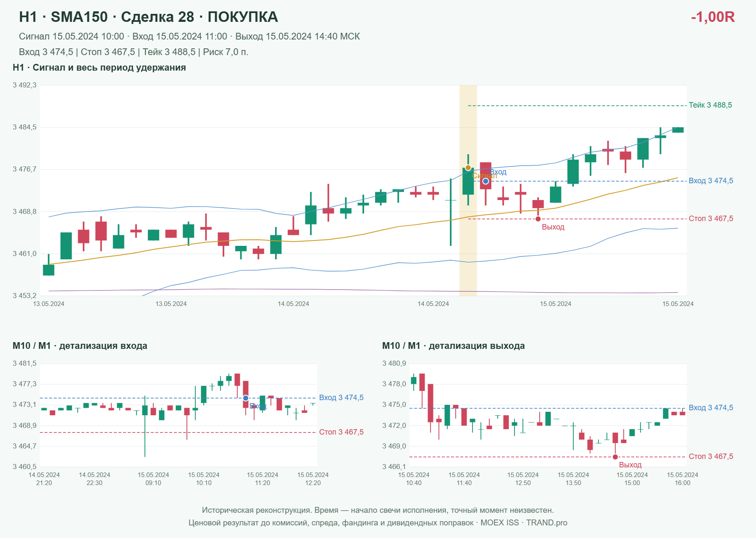756x538 pixels.
Task: Click the 'Вход 3 474,5 | Стоп 3 467,5' summary line
Action: point(134,52)
